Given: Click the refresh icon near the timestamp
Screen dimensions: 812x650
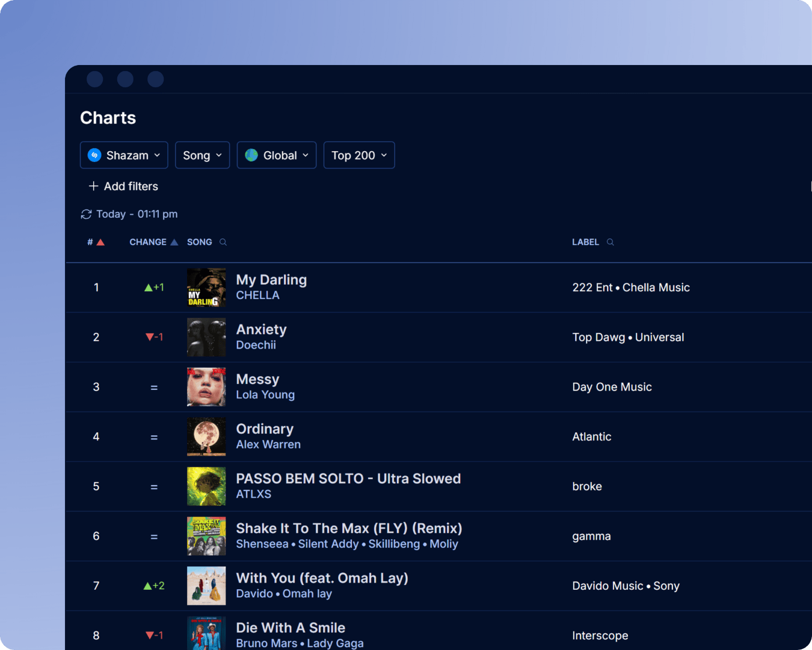Looking at the screenshot, I should click(x=86, y=214).
